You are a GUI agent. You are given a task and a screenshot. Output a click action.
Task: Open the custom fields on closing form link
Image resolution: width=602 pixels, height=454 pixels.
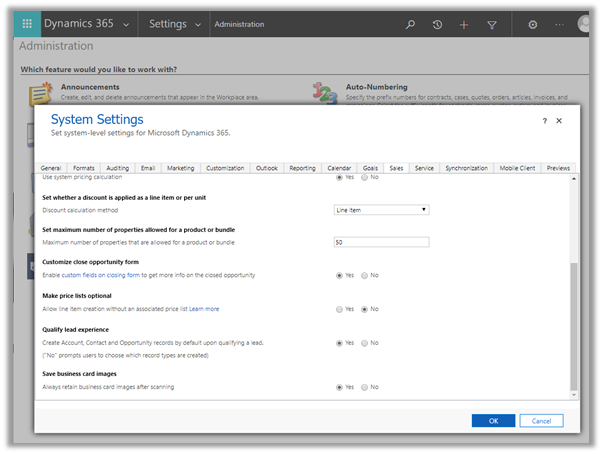click(102, 275)
